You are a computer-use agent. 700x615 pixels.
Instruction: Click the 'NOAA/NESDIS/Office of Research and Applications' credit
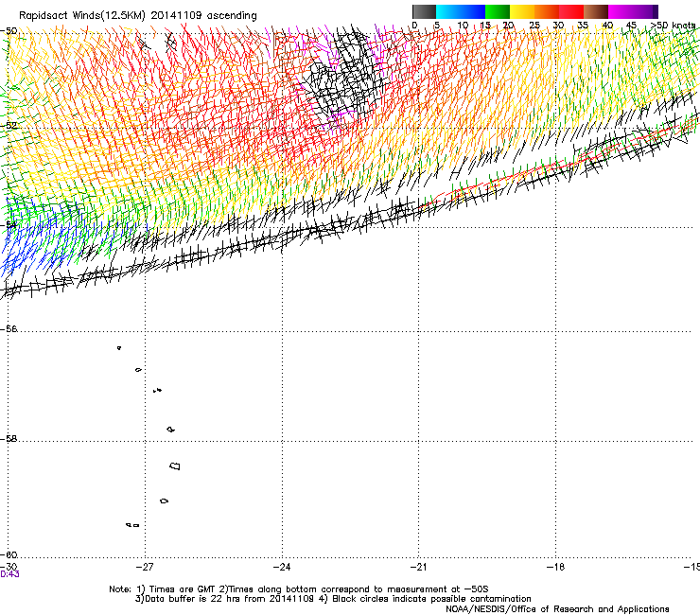557,609
